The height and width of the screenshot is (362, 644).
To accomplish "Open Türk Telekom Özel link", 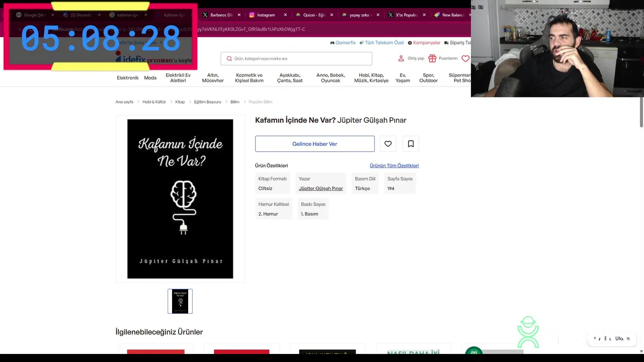I will tap(382, 43).
